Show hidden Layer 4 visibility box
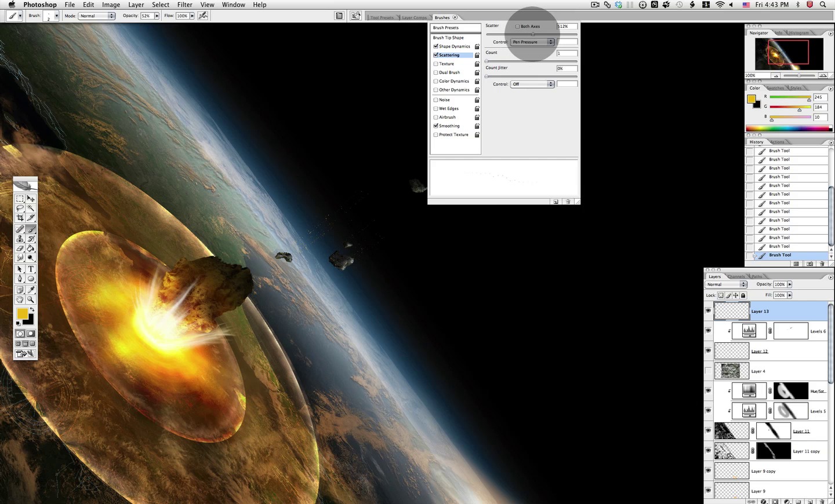835x504 pixels. [708, 371]
